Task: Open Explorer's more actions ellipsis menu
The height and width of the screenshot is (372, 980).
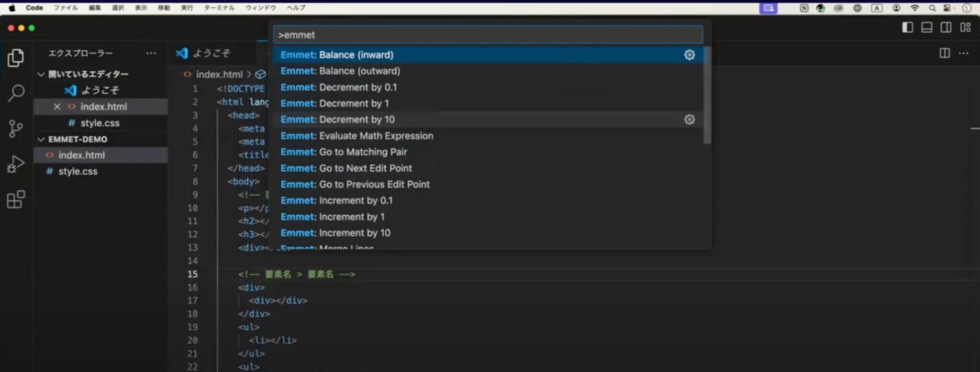Action: point(151,53)
